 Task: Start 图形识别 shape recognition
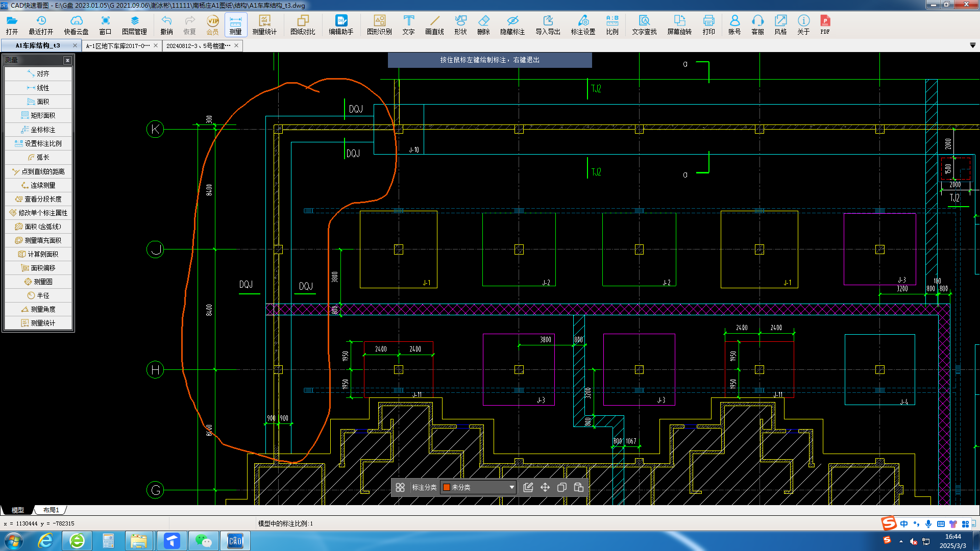379,24
